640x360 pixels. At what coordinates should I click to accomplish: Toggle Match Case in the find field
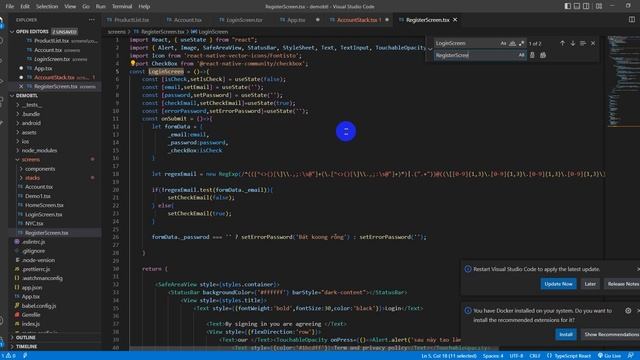pyautogui.click(x=503, y=43)
